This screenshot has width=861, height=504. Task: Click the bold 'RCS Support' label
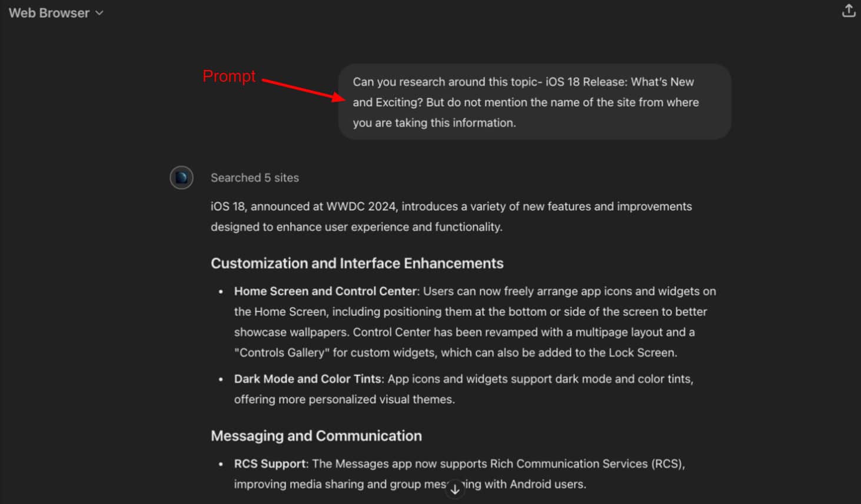pos(270,463)
